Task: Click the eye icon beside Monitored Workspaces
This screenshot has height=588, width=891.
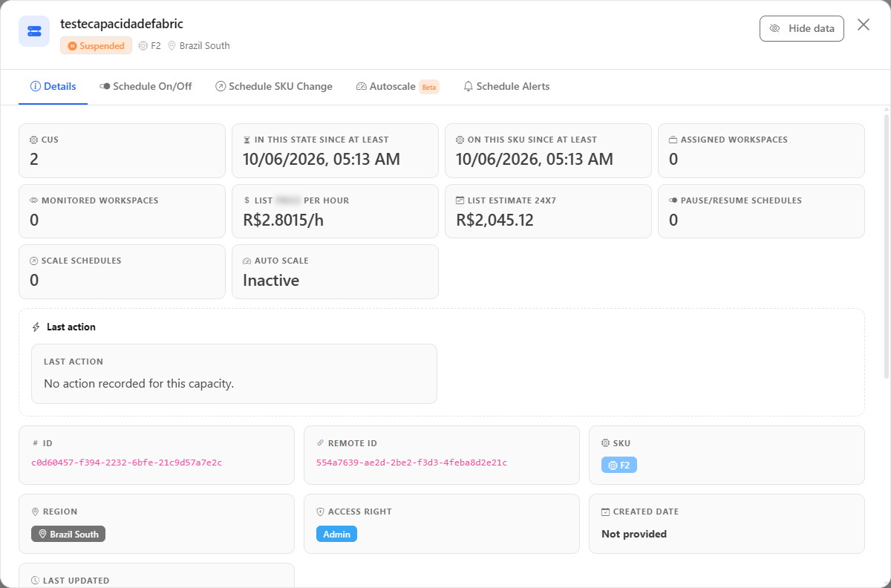Action: 33,200
